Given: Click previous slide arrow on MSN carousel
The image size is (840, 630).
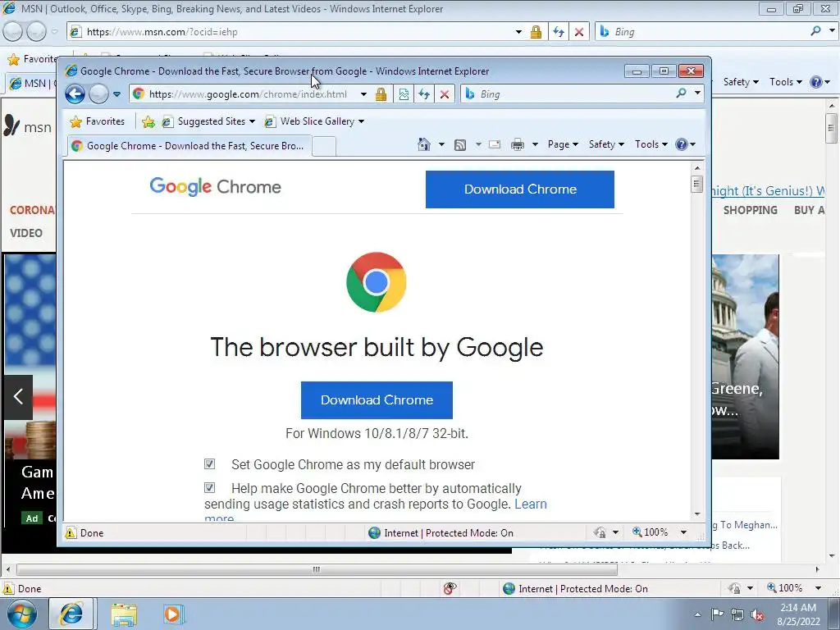Looking at the screenshot, I should click(x=18, y=397).
